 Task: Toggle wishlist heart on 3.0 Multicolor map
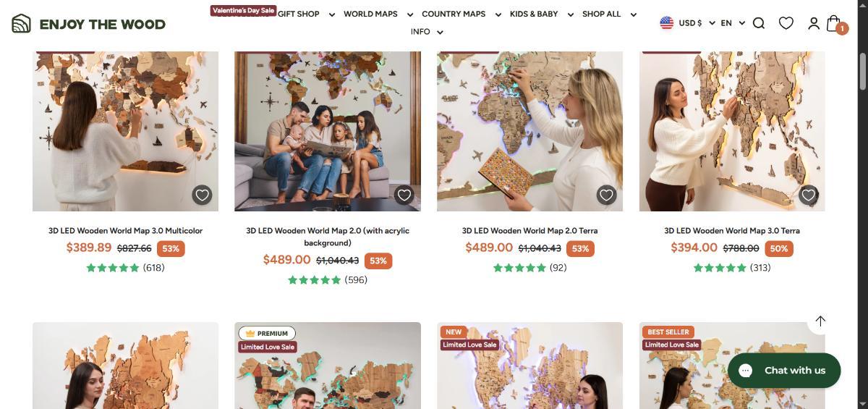click(202, 195)
